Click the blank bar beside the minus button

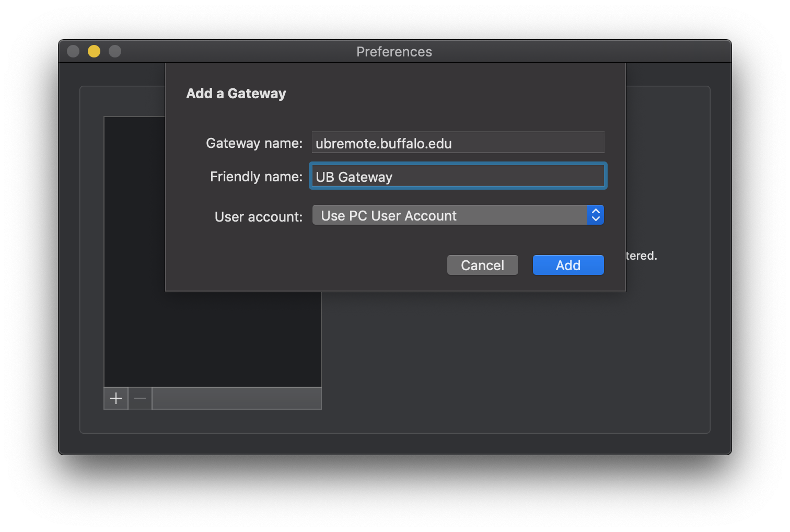click(236, 399)
